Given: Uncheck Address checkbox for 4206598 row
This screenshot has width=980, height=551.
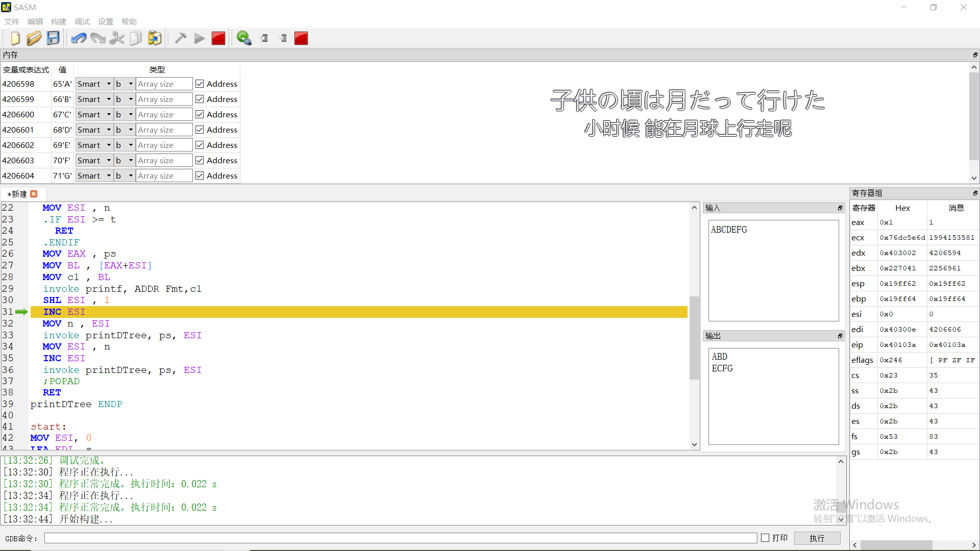Looking at the screenshot, I should [x=200, y=84].
